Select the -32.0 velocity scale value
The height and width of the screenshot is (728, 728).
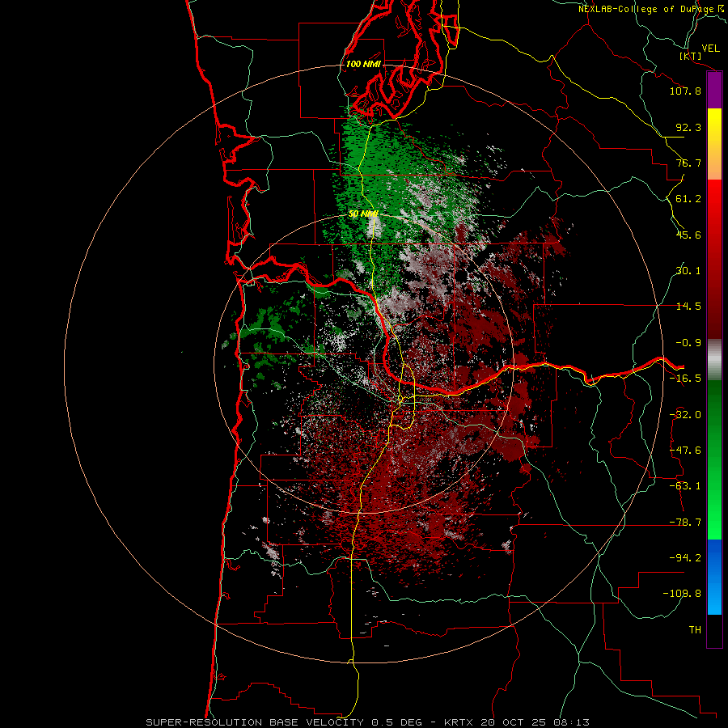(685, 415)
